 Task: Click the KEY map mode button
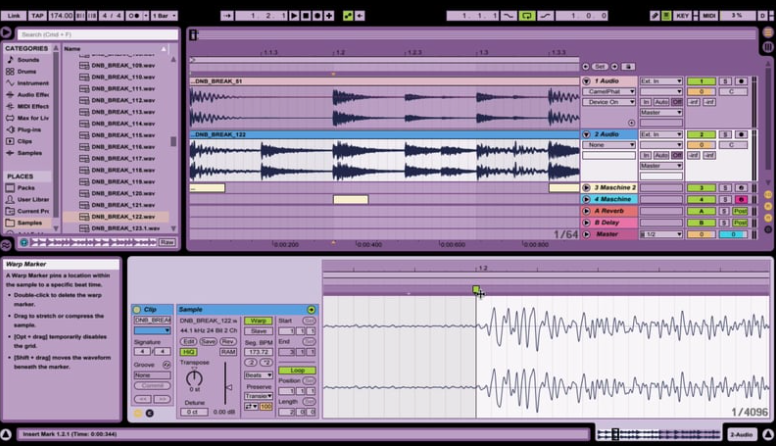click(x=682, y=16)
